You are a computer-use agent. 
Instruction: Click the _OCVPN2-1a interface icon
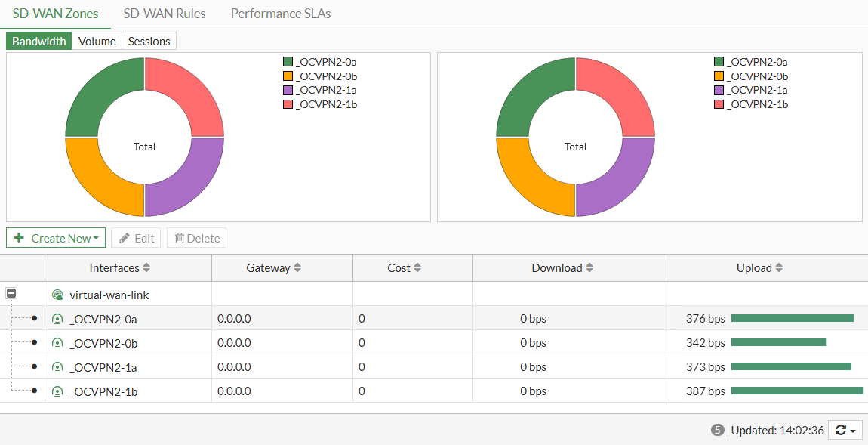tap(57, 367)
